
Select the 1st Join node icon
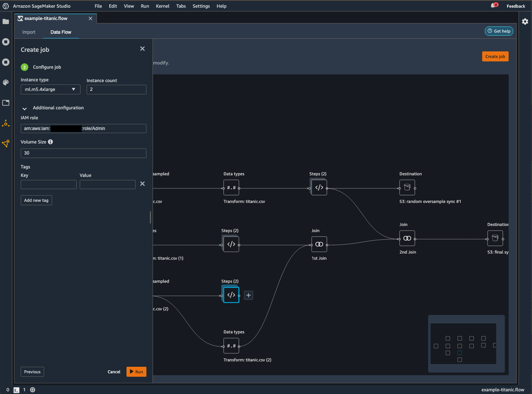pos(319,244)
